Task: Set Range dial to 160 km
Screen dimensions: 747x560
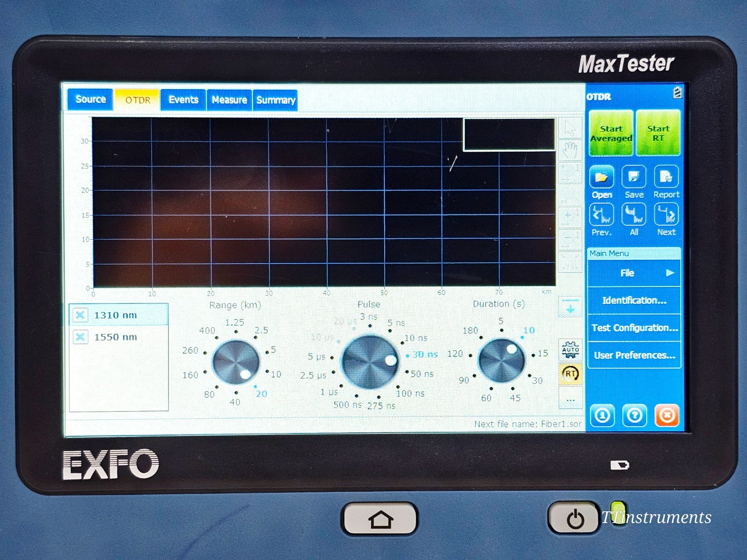Action: pos(190,375)
